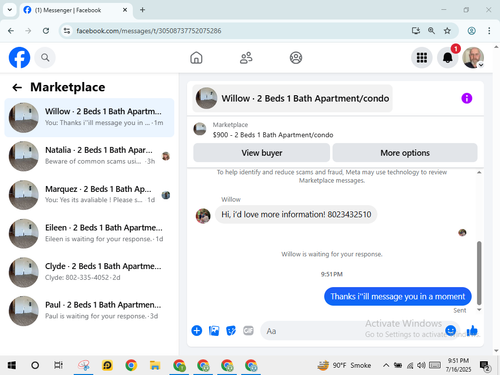Attach a photo to message
500x375 pixels.
tap(214, 331)
